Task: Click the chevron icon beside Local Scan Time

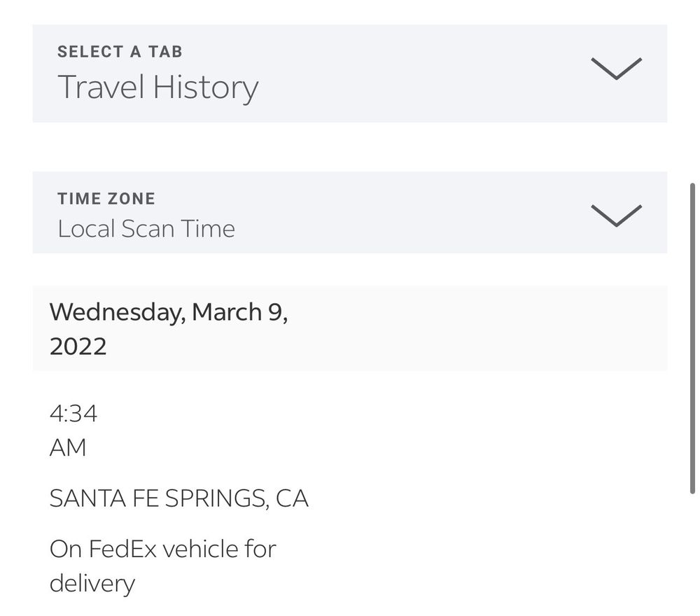Action: [616, 215]
